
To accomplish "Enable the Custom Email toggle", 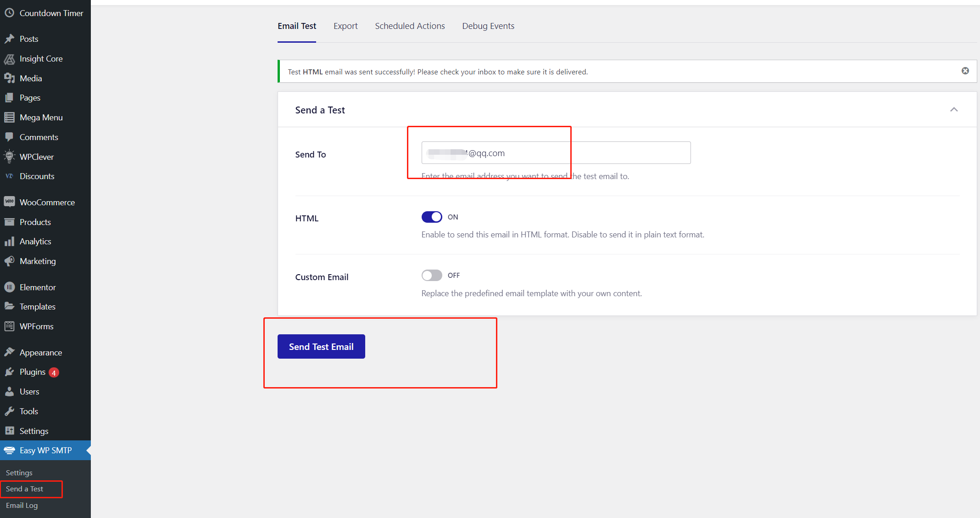I will tap(432, 275).
